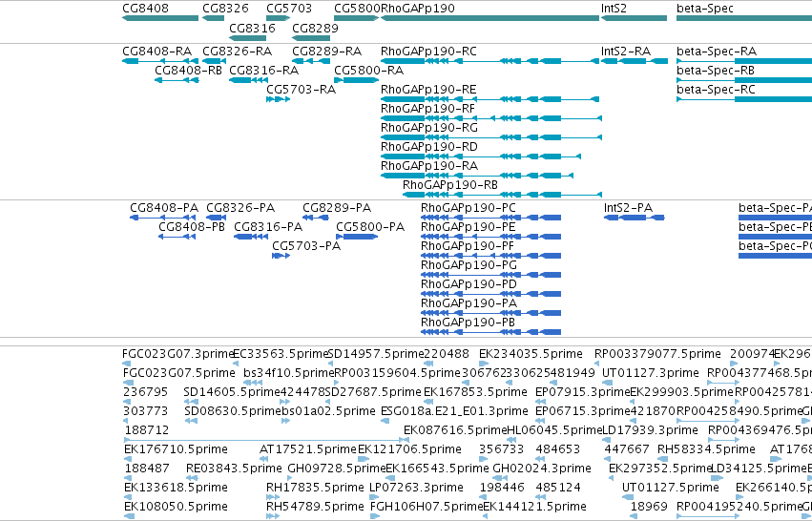
Task: Select the CG8289-PA protein label
Action: [x=337, y=208]
